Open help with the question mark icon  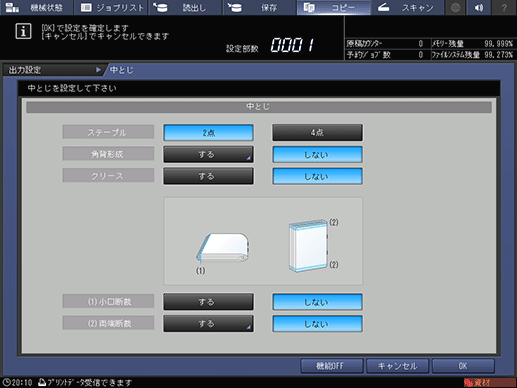pos(504,7)
